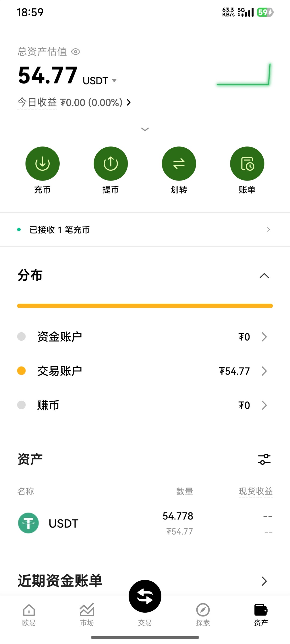Image resolution: width=290 pixels, height=644 pixels.
Task: Tap the withdraw (提币) icon
Action: 111,163
